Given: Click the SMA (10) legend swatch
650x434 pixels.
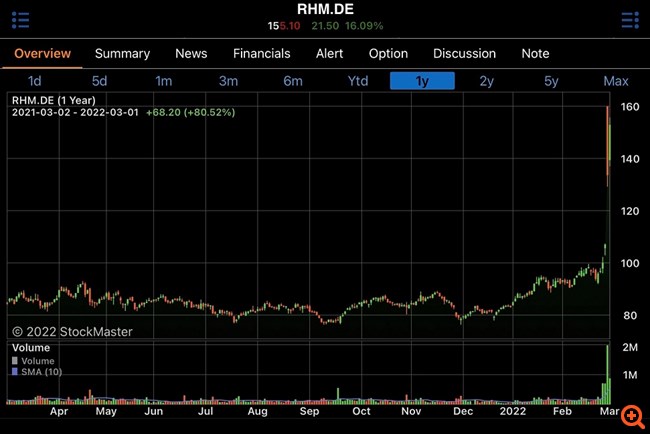Looking at the screenshot, I should [x=15, y=371].
